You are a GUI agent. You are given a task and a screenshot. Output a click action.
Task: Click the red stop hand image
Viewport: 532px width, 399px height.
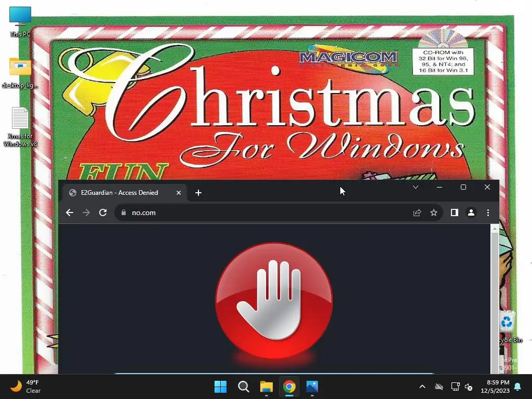click(274, 301)
